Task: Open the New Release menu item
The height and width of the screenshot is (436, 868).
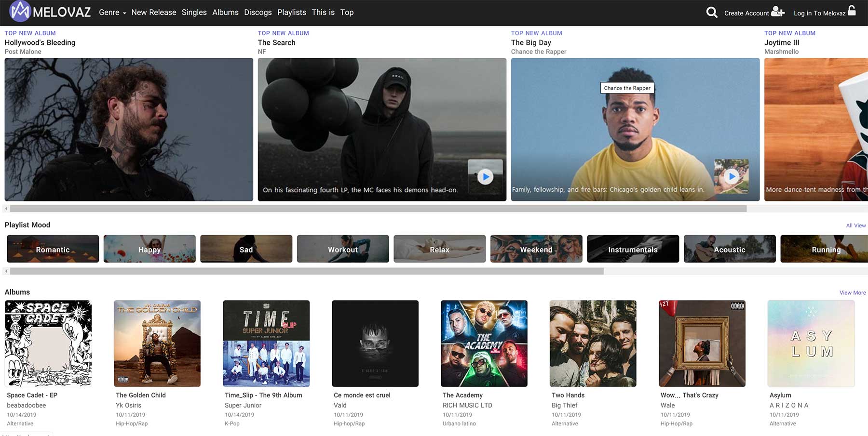Action: (x=153, y=13)
